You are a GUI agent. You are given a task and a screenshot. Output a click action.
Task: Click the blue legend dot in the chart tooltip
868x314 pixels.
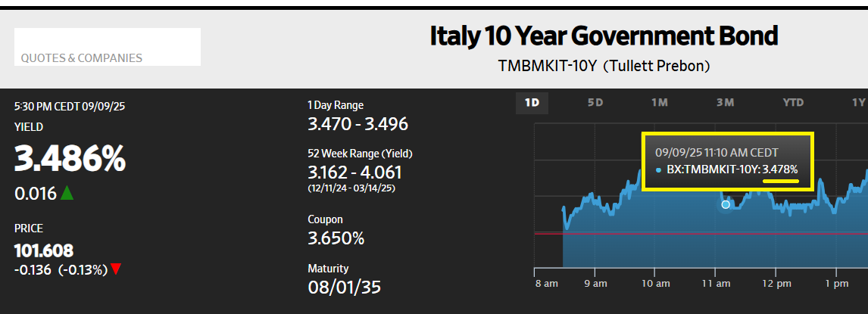pos(658,170)
